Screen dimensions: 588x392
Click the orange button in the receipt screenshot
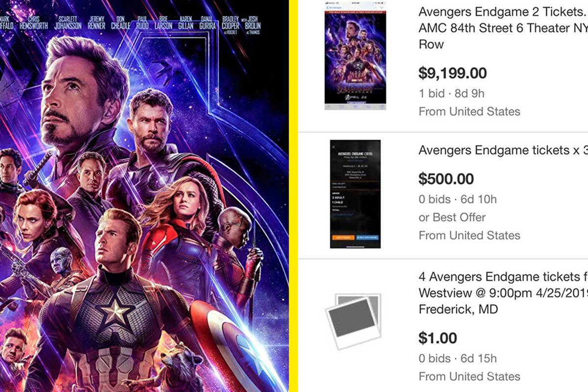[343, 238]
